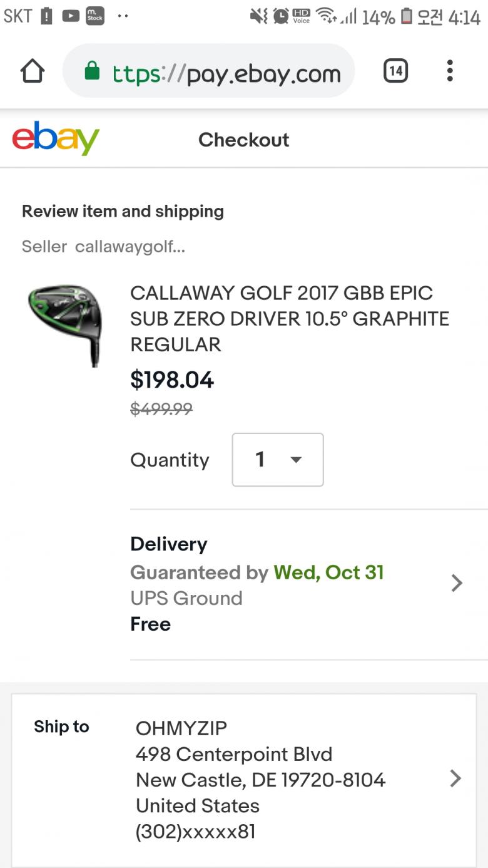
Task: Tap the YouTube notification icon in status bar
Action: click(71, 16)
